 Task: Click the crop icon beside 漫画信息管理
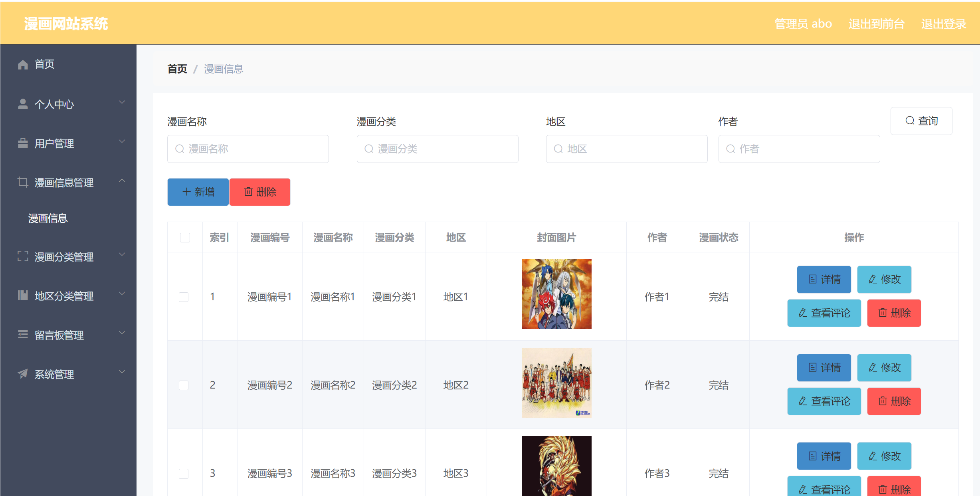[23, 182]
